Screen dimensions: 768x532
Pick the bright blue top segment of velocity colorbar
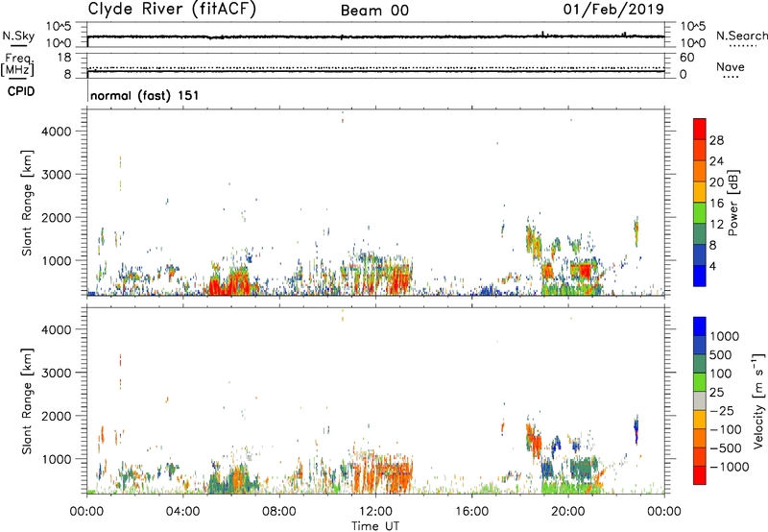pos(700,326)
